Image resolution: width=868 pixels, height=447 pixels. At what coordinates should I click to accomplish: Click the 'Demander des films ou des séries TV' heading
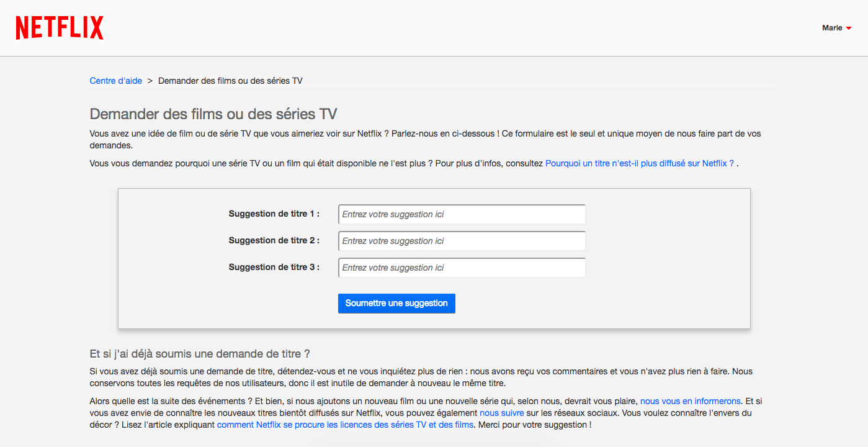pyautogui.click(x=213, y=114)
